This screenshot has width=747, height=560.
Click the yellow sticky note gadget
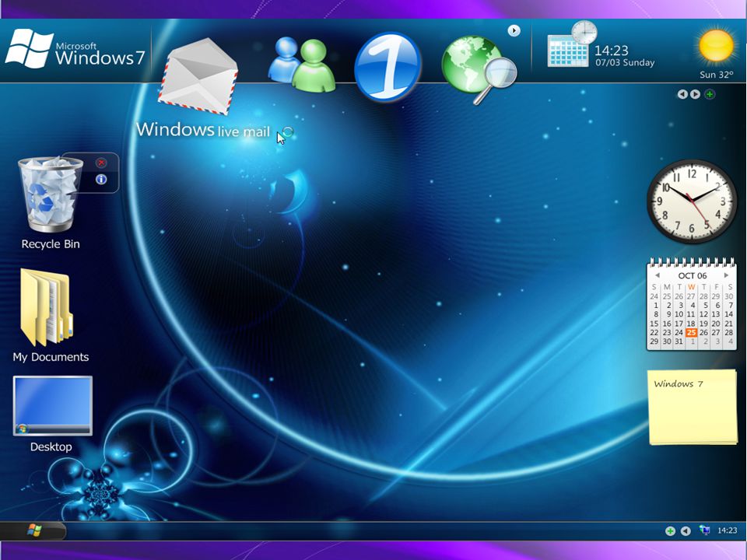click(693, 407)
